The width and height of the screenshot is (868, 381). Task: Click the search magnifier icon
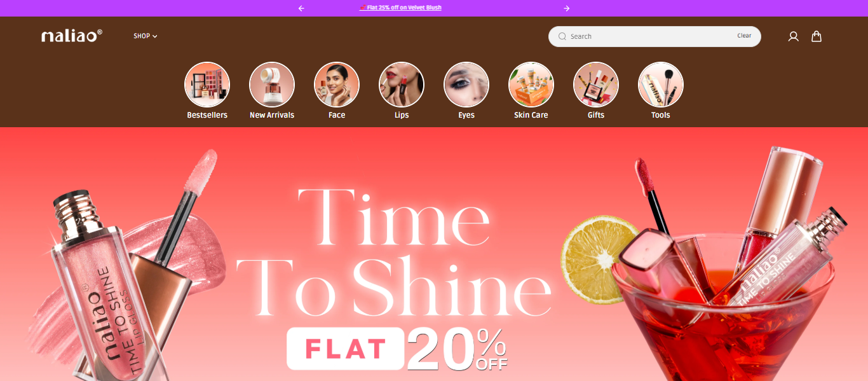(x=562, y=36)
